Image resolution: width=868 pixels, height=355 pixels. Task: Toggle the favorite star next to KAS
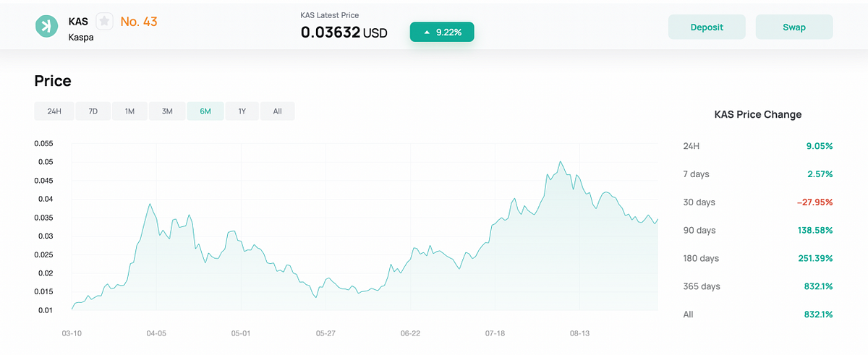104,21
